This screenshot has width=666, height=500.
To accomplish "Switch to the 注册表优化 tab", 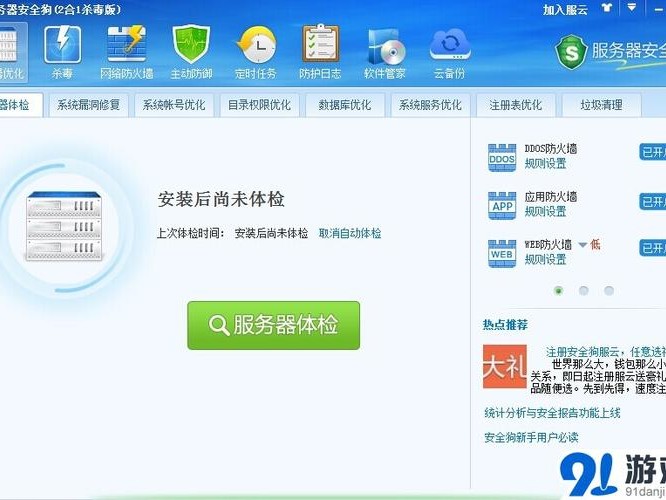I will click(x=516, y=105).
